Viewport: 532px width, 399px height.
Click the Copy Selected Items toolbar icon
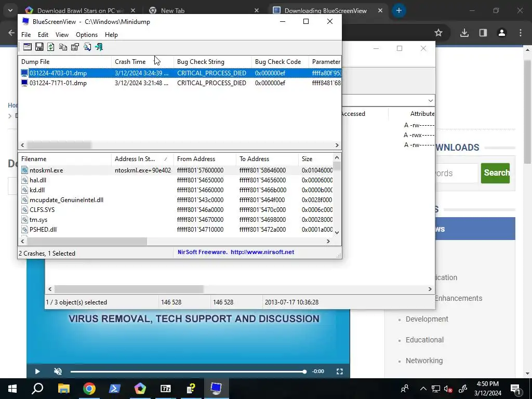[63, 47]
